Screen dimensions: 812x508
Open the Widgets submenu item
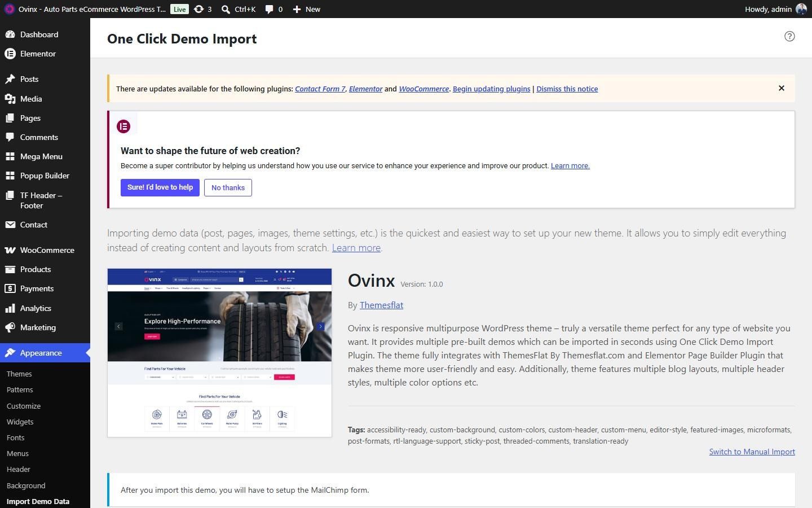click(x=20, y=422)
